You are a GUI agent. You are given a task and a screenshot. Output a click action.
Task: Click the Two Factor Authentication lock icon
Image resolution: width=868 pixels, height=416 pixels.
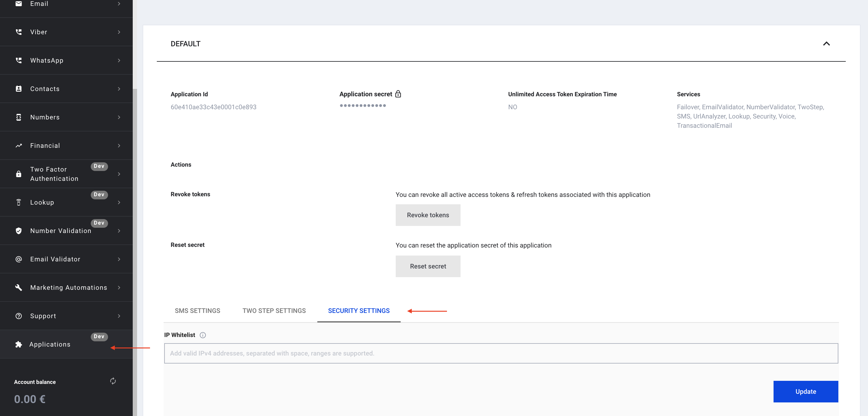click(19, 174)
